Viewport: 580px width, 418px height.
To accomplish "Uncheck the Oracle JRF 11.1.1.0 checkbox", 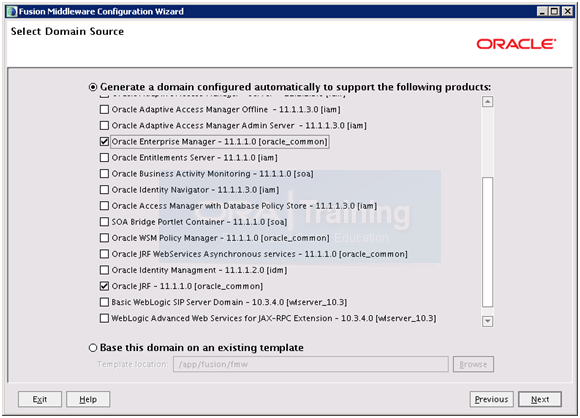I will coord(104,286).
